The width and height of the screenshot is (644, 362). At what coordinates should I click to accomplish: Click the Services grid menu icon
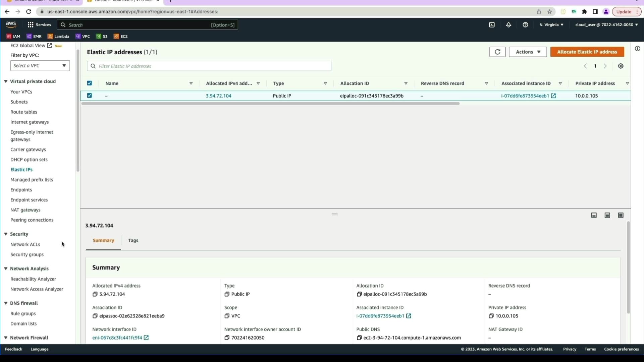coord(31,25)
